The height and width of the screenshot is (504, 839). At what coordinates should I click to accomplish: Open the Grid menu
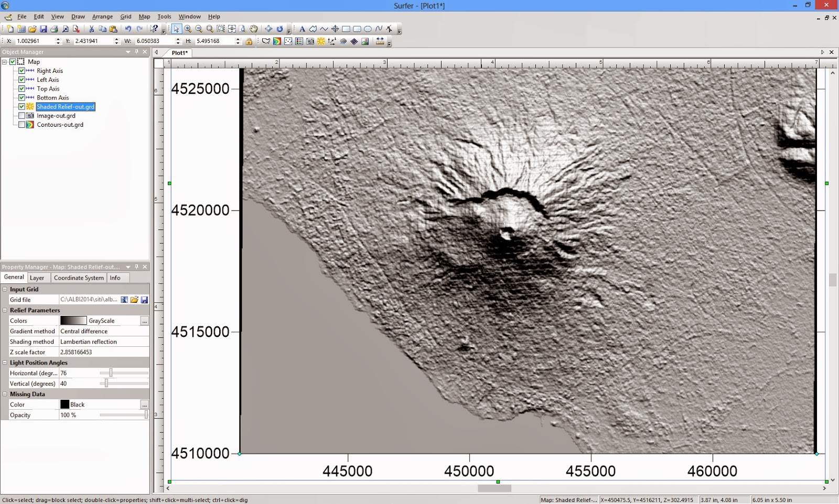126,17
